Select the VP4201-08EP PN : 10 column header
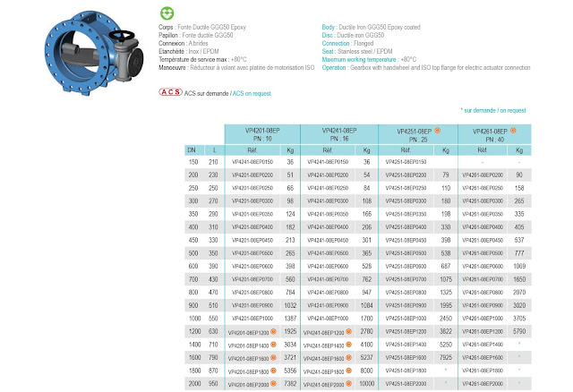 point(262,134)
